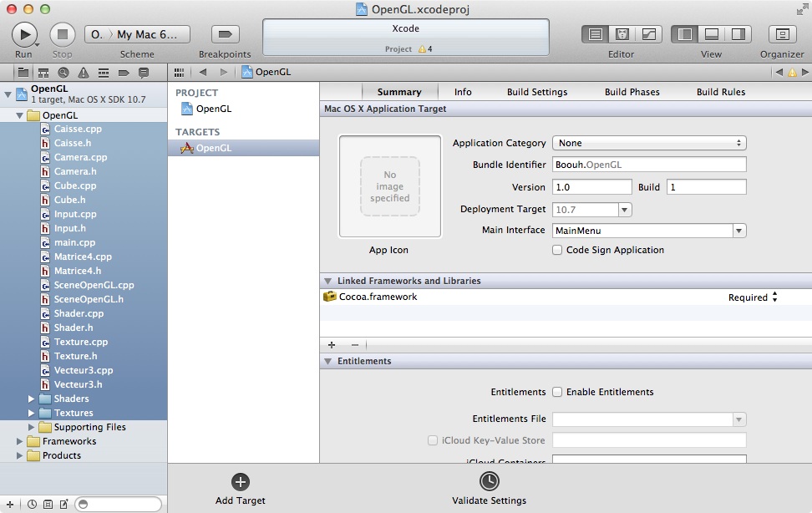Image resolution: width=812 pixels, height=513 pixels.
Task: Switch to the Build Settings tab
Action: [x=536, y=92]
